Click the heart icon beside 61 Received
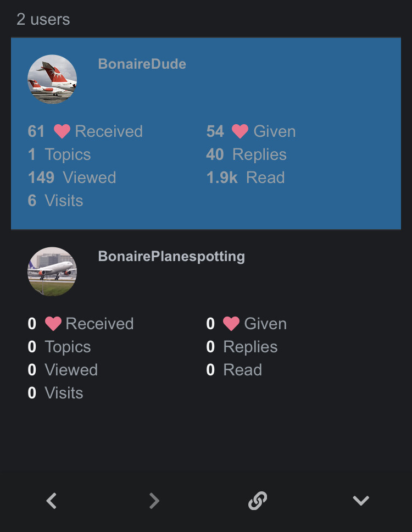Screen dimensions: 412x532 click(x=62, y=131)
